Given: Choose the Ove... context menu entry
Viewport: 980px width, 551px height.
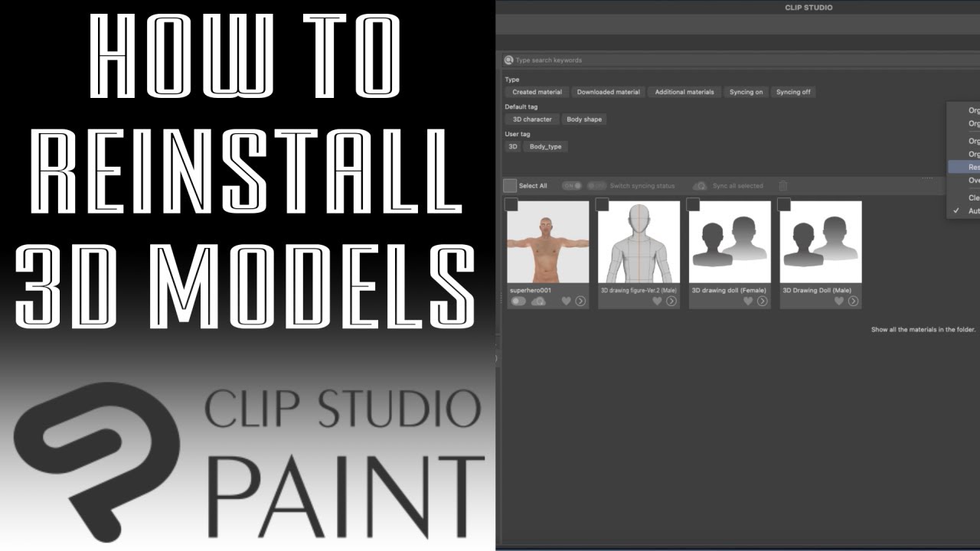Looking at the screenshot, I should (x=964, y=181).
